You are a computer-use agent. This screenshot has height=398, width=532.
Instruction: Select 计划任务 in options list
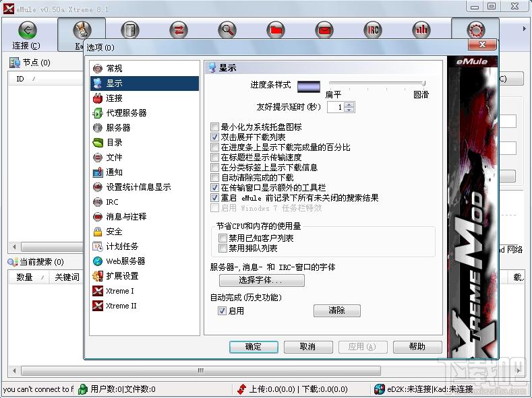coord(144,246)
